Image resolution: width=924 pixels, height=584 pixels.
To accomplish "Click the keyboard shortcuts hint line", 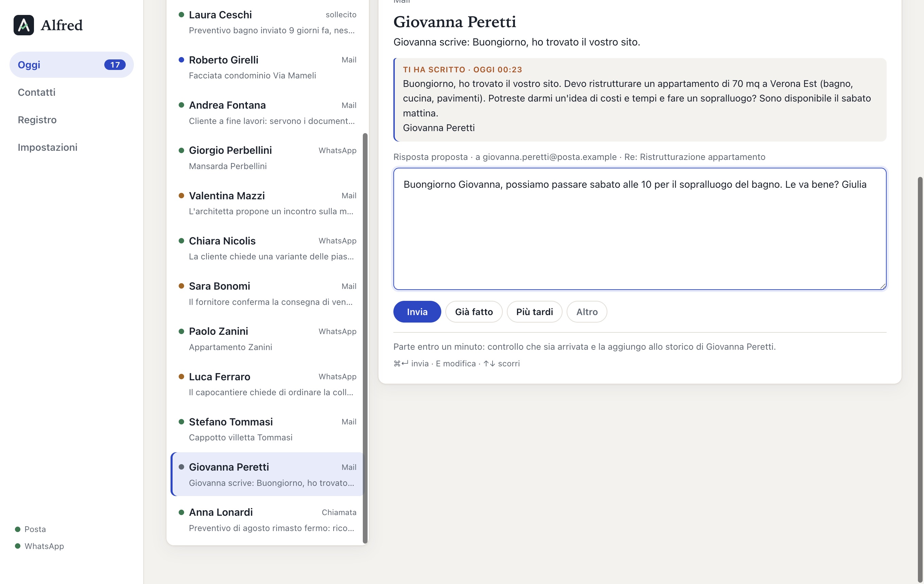I will 456,364.
